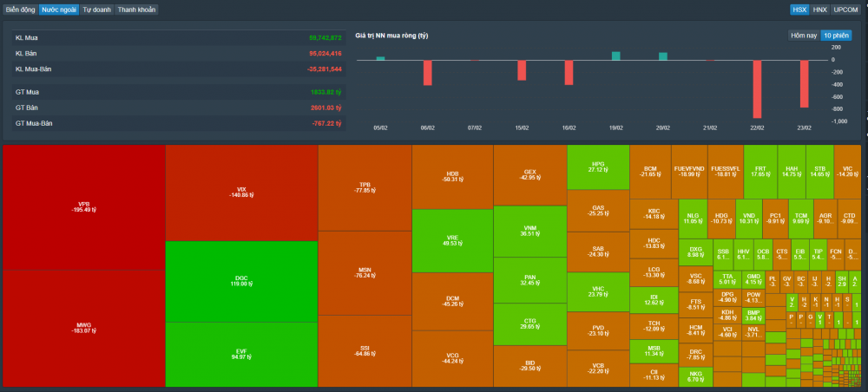Click the KL Bán 95,024,416 value
The width and height of the screenshot is (868, 392).
click(x=325, y=53)
